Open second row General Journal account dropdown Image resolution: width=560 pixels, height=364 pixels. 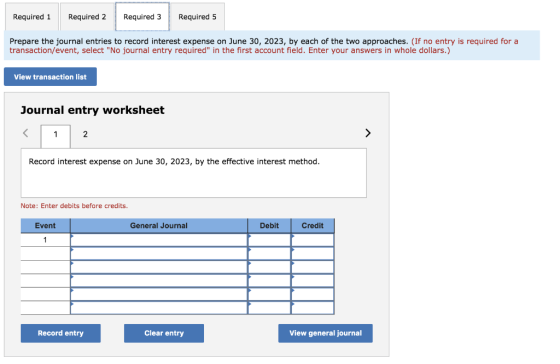tap(159, 253)
